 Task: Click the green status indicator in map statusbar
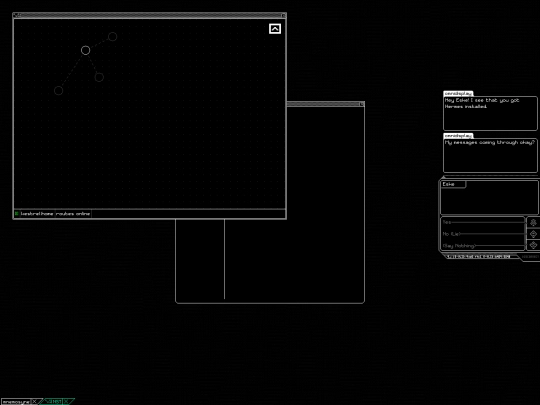[17, 214]
